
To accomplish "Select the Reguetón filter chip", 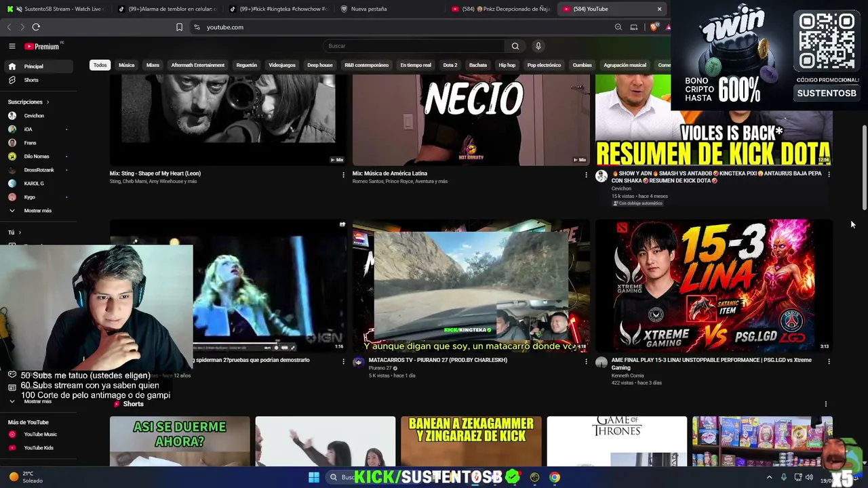I will pos(247,65).
